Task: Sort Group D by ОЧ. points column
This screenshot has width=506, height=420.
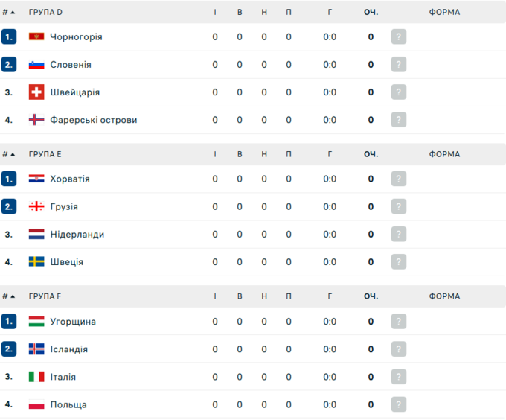Action: [x=371, y=12]
